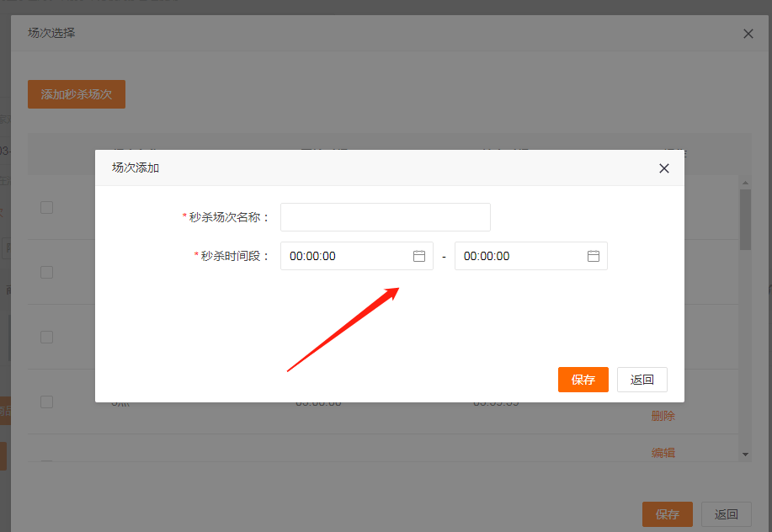Check the second session row checkbox
Image resolution: width=772 pixels, height=532 pixels.
[46, 272]
